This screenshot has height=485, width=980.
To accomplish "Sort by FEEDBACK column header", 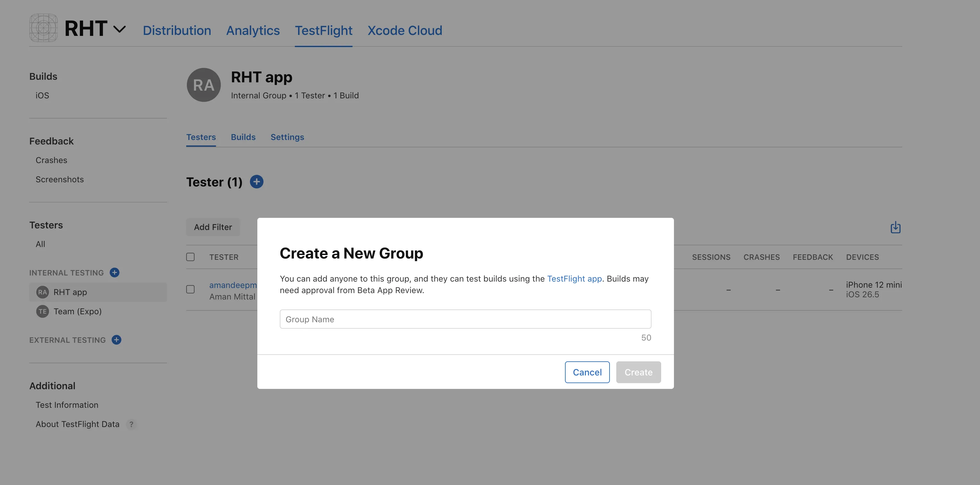I will coord(813,257).
